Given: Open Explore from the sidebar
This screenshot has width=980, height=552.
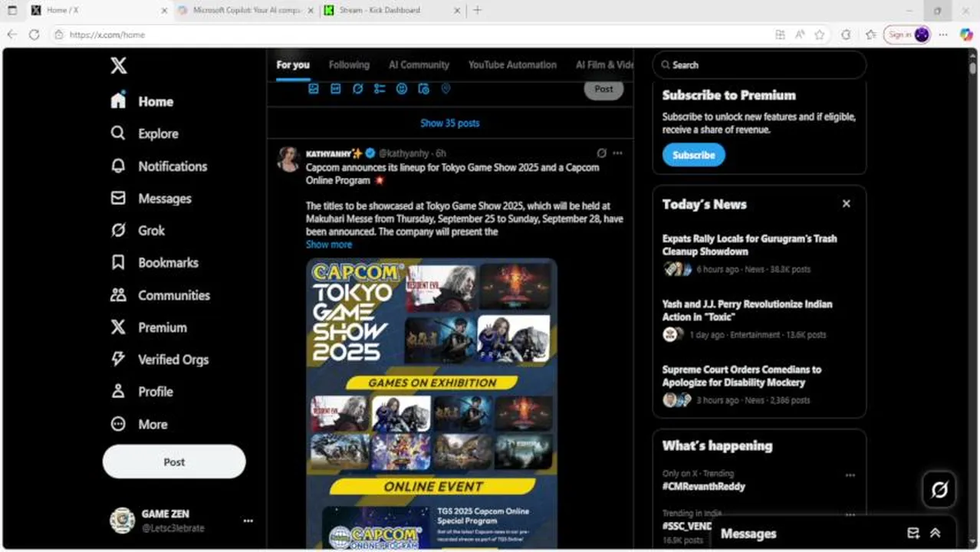Looking at the screenshot, I should click(144, 133).
